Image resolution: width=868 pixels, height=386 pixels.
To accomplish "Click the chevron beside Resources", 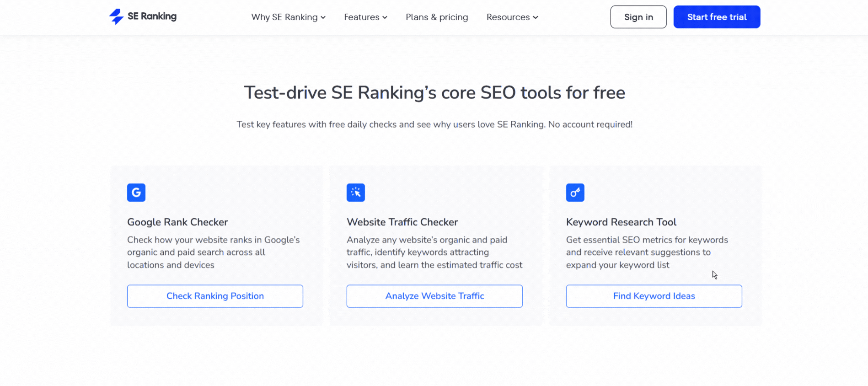I will pos(535,17).
